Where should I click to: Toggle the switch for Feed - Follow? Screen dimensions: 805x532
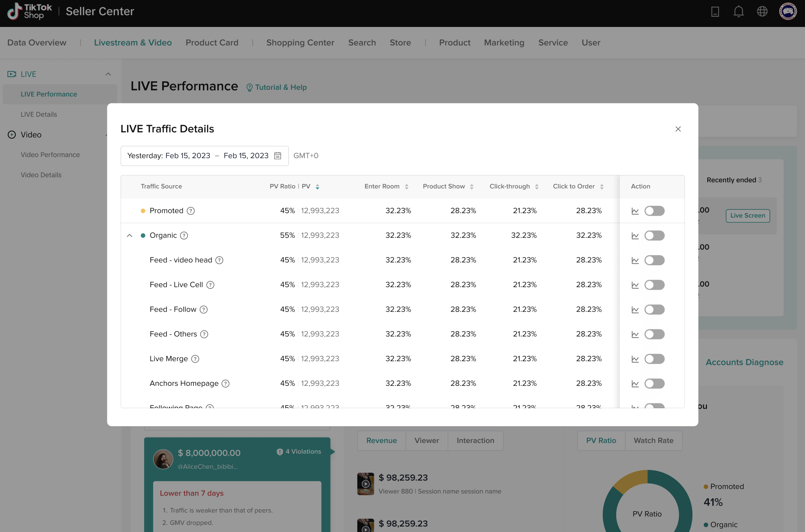(x=654, y=310)
